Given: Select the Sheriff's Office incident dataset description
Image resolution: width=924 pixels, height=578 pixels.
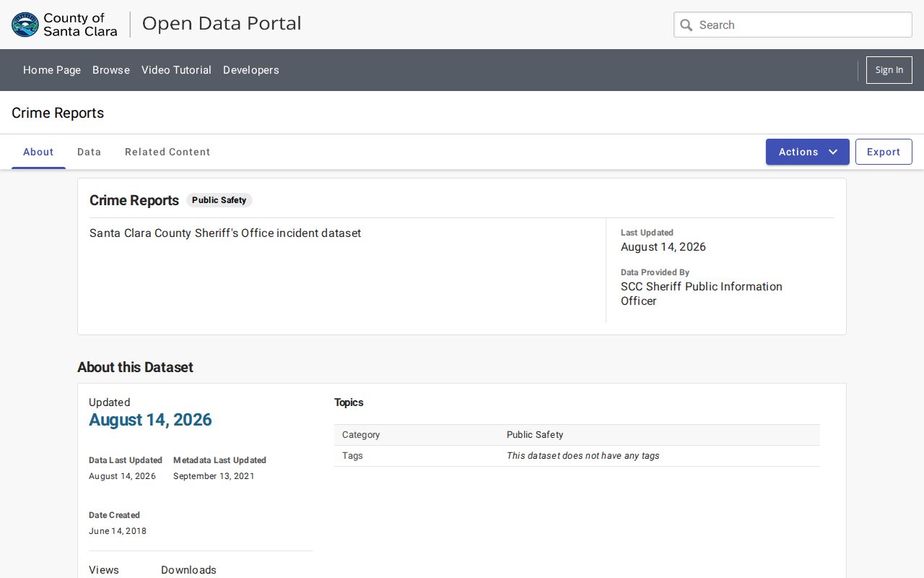Looking at the screenshot, I should (225, 233).
